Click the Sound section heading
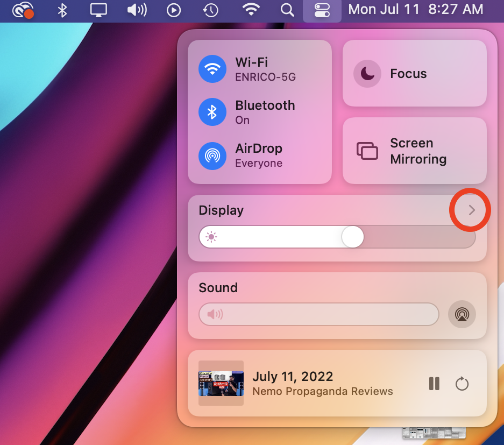The width and height of the screenshot is (504, 445). [218, 288]
